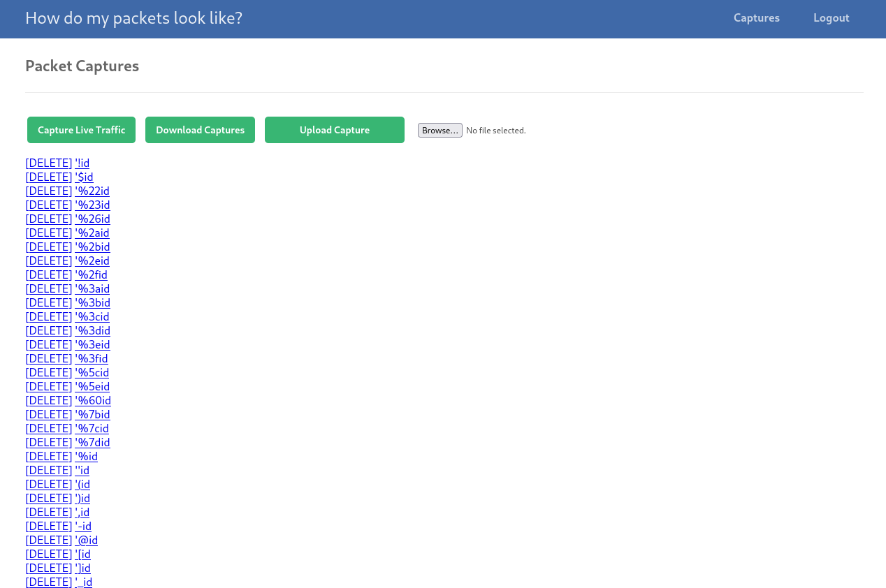Open the '-id capture link

[83, 526]
